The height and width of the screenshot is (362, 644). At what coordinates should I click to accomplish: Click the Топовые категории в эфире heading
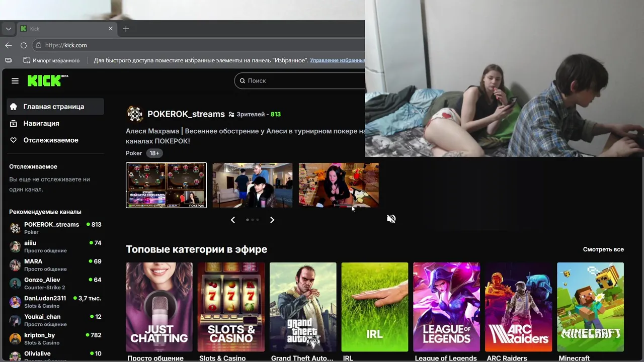196,249
